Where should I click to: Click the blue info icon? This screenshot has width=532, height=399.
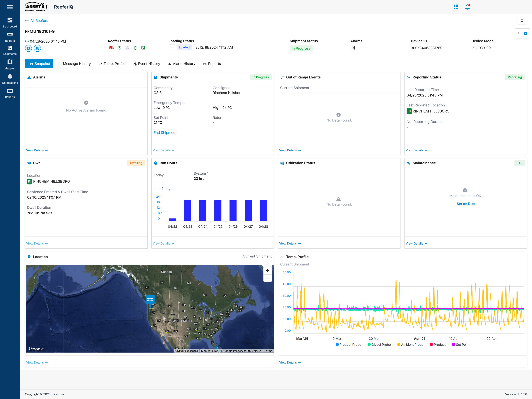525,33
